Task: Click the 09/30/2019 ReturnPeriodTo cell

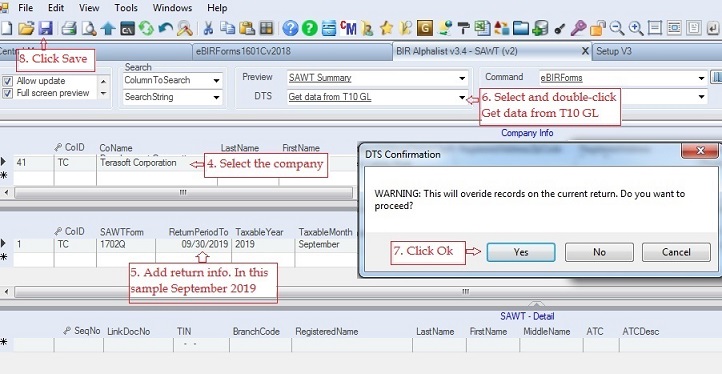Action: click(x=192, y=245)
